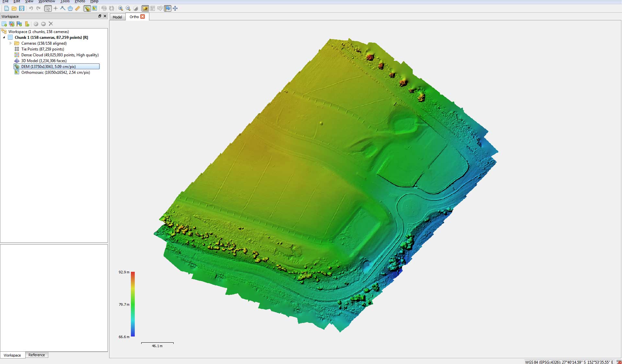Click the Save project icon
The image size is (622, 364).
pos(22,8)
